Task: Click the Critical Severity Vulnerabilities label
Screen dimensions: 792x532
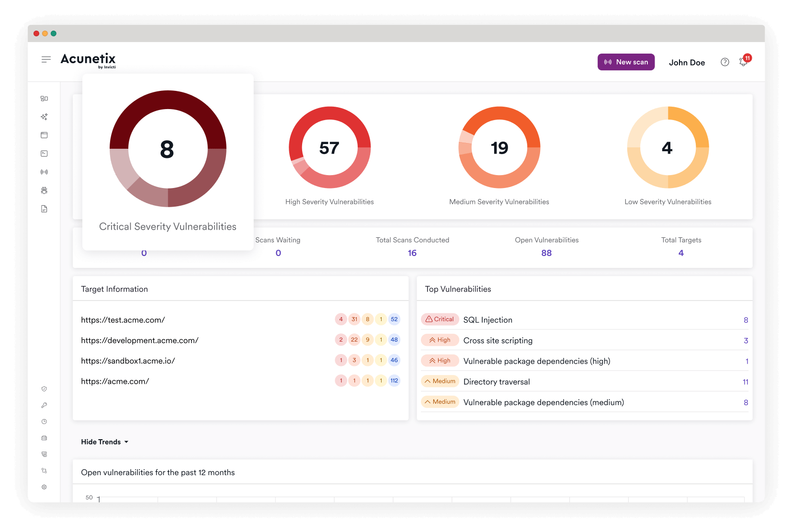Action: 168,227
